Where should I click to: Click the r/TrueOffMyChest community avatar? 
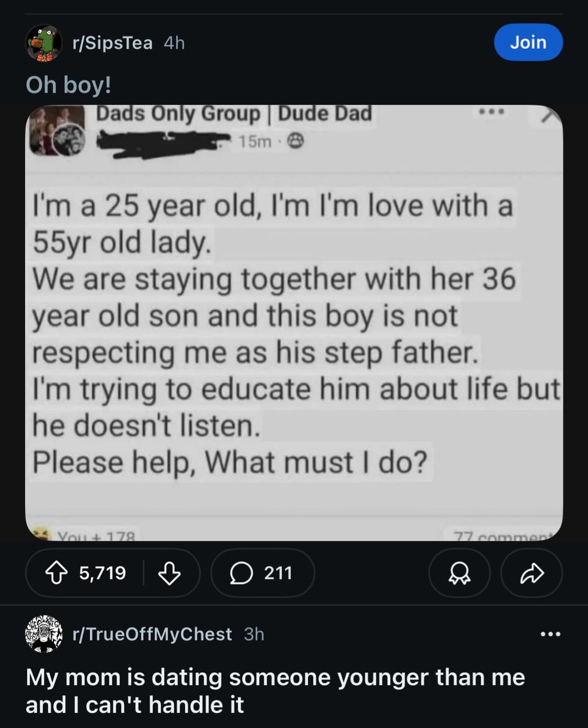point(42,634)
